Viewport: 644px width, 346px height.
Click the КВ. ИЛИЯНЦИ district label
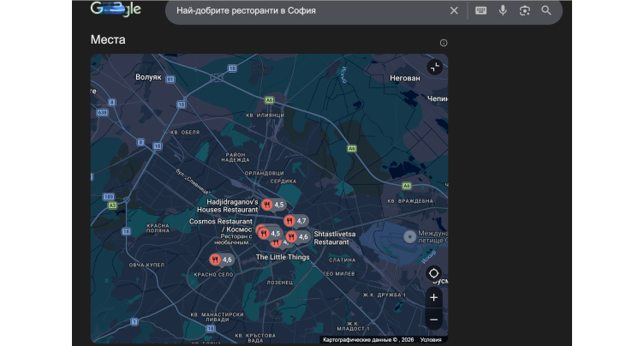pos(265,116)
